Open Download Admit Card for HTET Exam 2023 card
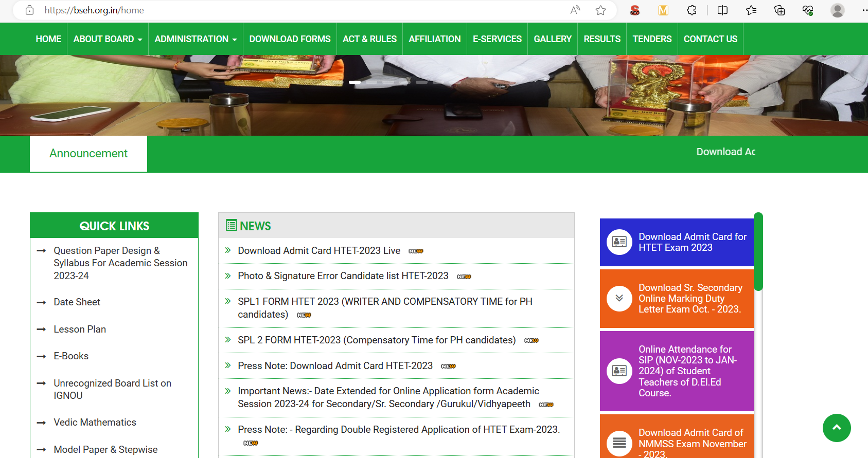The height and width of the screenshot is (458, 868). [x=677, y=242]
